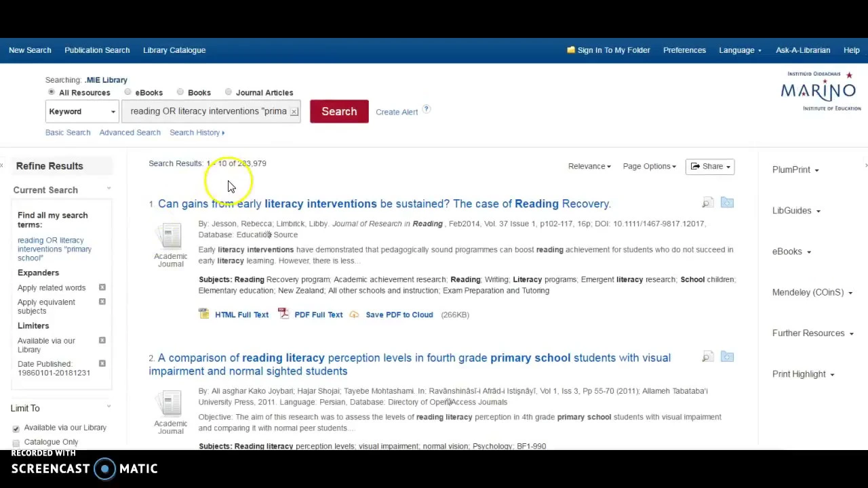Select eBooks radio button
Screen dimensions: 868x488
click(127, 92)
